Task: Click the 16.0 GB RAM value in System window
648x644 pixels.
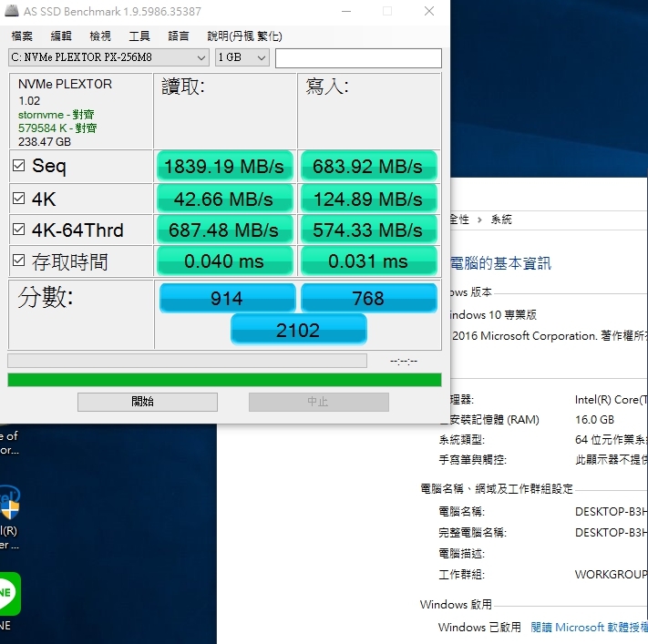Action: [595, 420]
